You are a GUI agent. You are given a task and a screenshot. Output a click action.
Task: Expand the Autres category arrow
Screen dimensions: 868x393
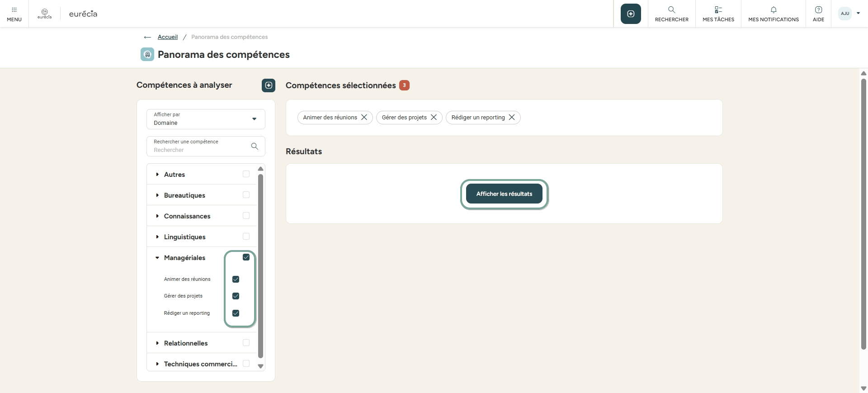click(x=157, y=175)
